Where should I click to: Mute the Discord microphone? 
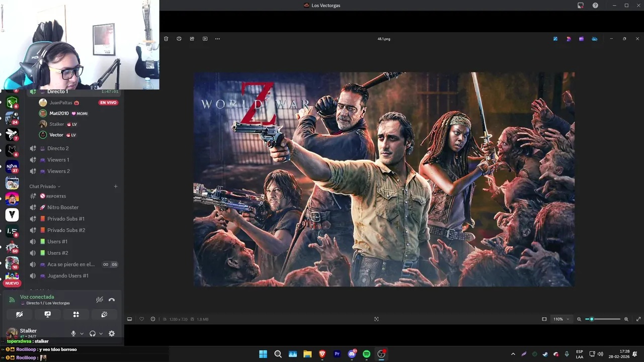pyautogui.click(x=73, y=333)
